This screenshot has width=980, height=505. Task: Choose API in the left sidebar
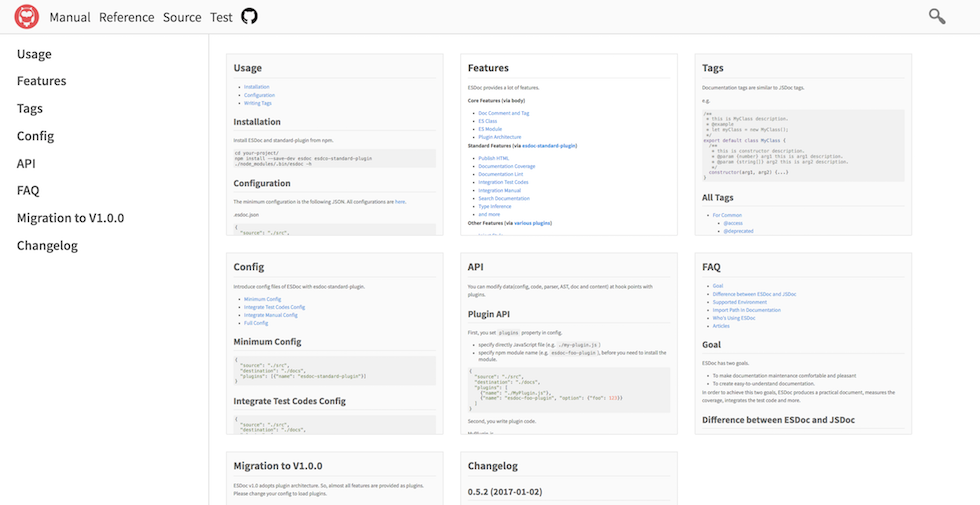coord(26,163)
